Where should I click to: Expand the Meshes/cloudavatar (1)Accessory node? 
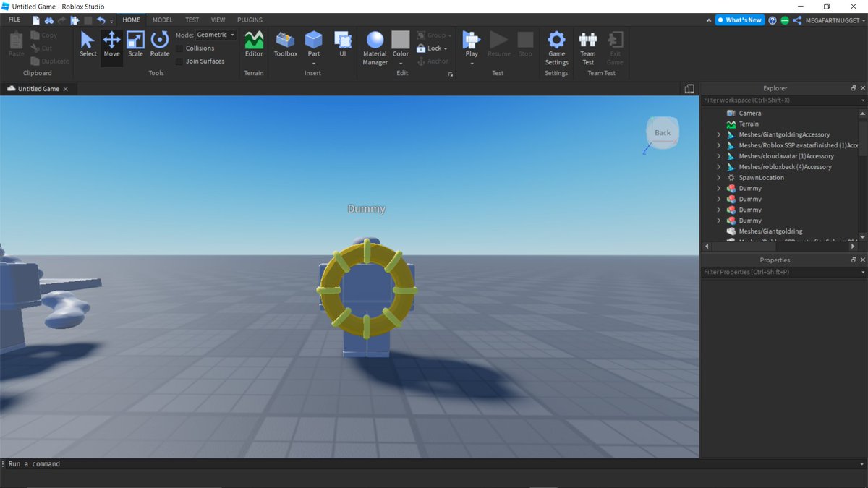(x=718, y=156)
